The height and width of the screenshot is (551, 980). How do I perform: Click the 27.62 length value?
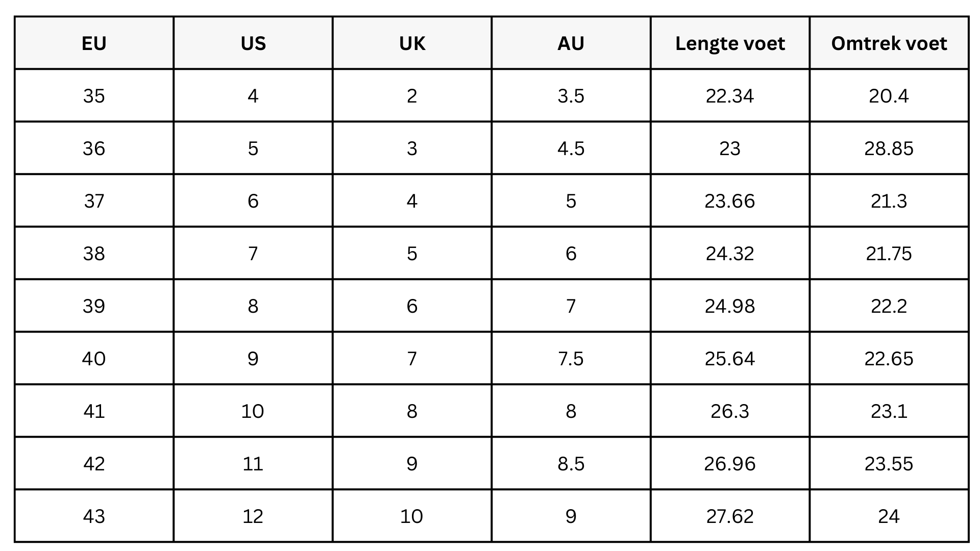pyautogui.click(x=730, y=516)
